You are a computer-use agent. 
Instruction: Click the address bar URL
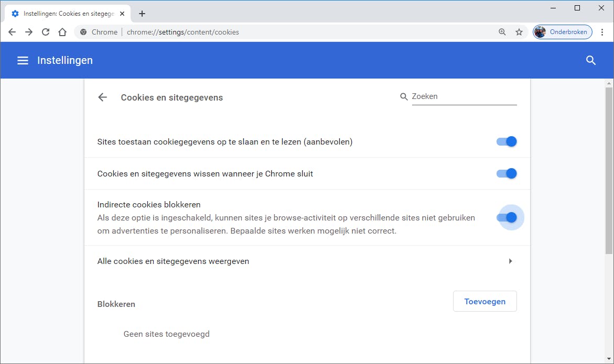[x=183, y=32]
